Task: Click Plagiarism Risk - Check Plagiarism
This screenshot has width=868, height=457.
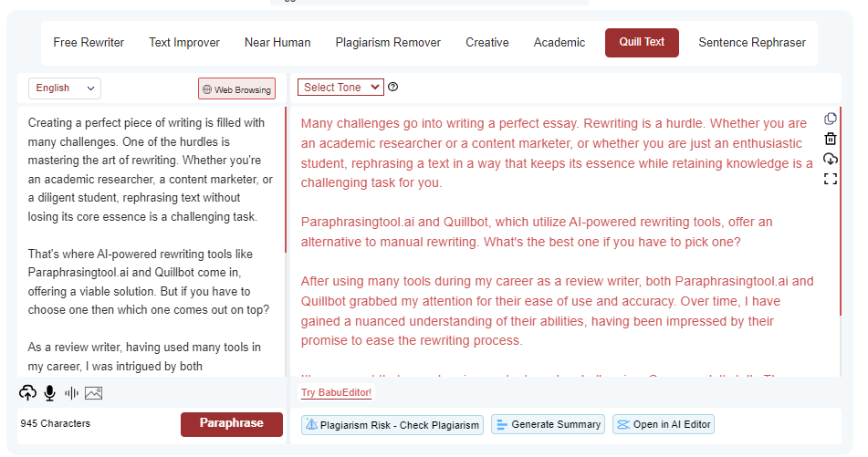Action: pyautogui.click(x=392, y=425)
